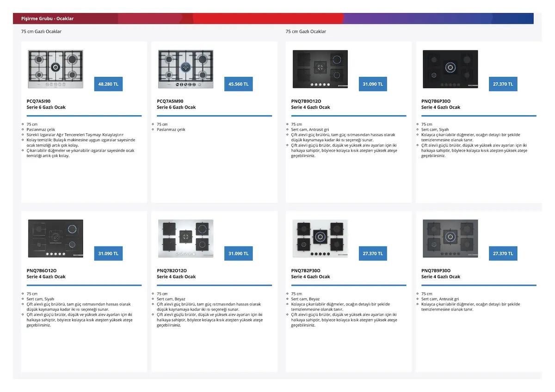Click the PNQ7B6O12O black hob picture

point(55,239)
